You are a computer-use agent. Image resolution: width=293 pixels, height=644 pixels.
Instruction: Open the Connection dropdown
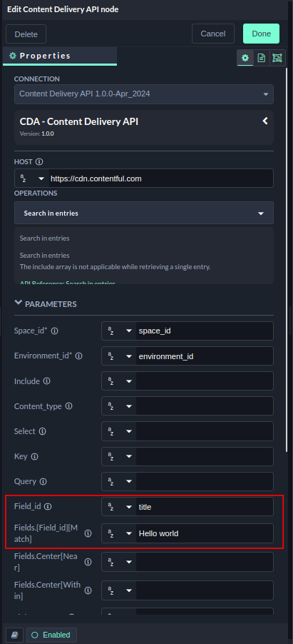point(143,94)
